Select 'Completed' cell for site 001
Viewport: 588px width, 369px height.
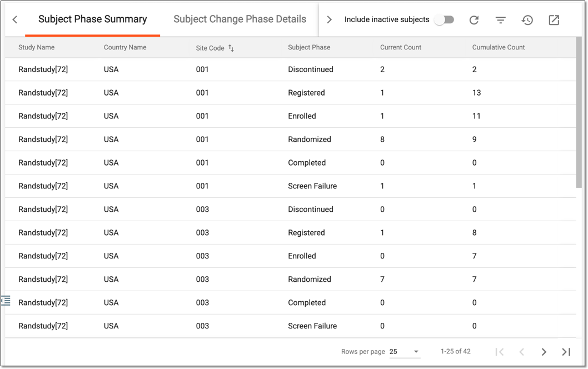coord(307,162)
